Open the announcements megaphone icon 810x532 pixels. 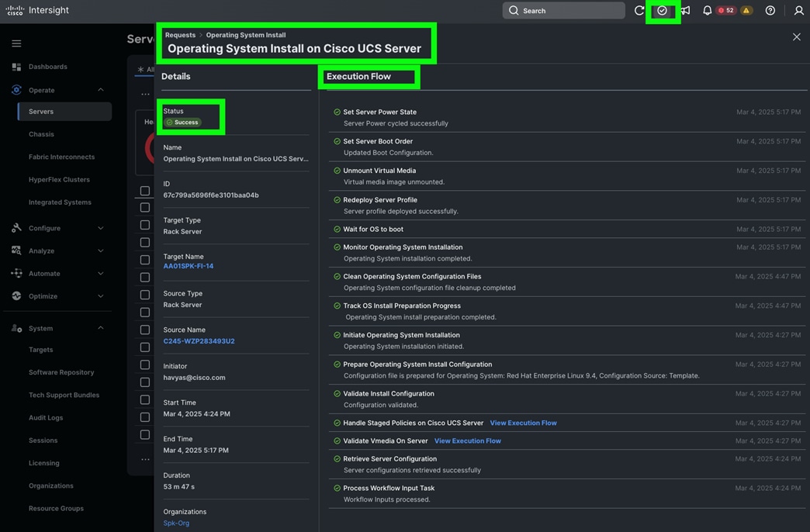pos(686,10)
